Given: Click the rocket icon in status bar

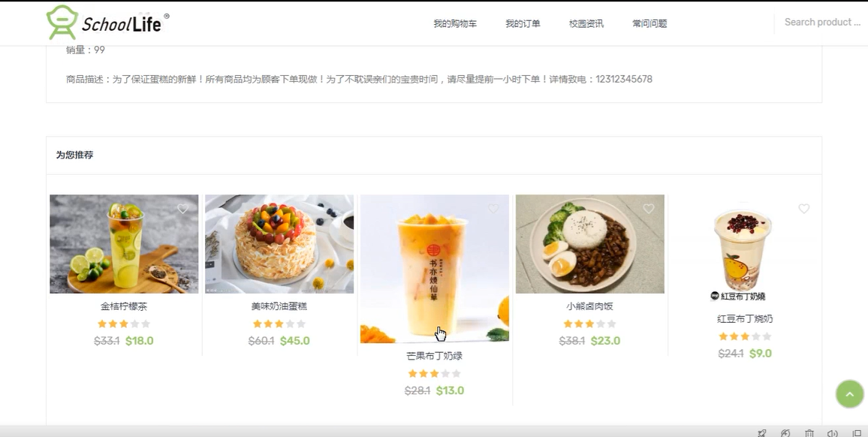Looking at the screenshot, I should point(761,433).
